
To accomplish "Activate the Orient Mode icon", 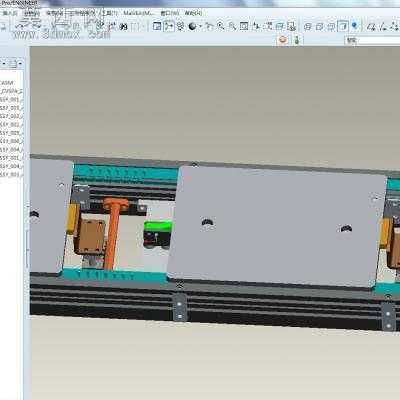I will pyautogui.click(x=180, y=26).
